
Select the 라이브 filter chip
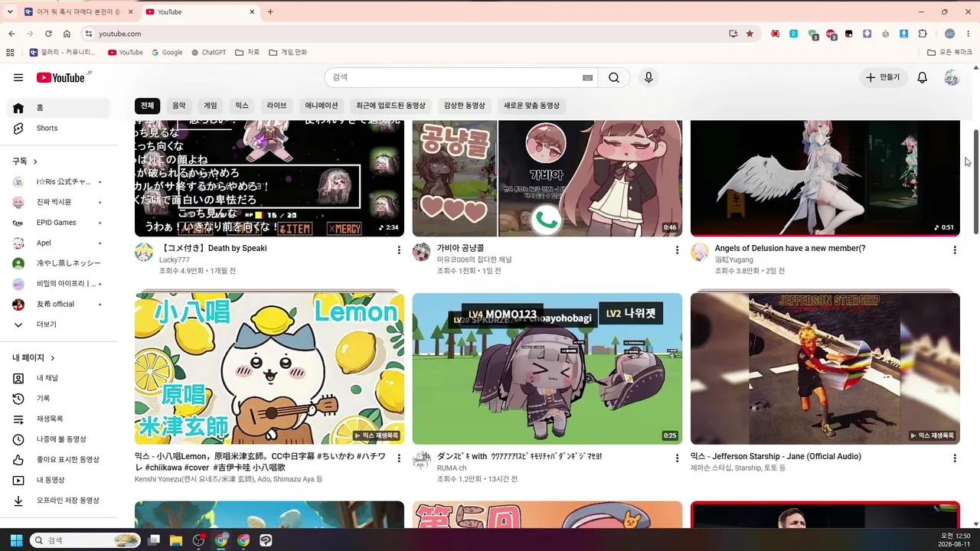276,106
